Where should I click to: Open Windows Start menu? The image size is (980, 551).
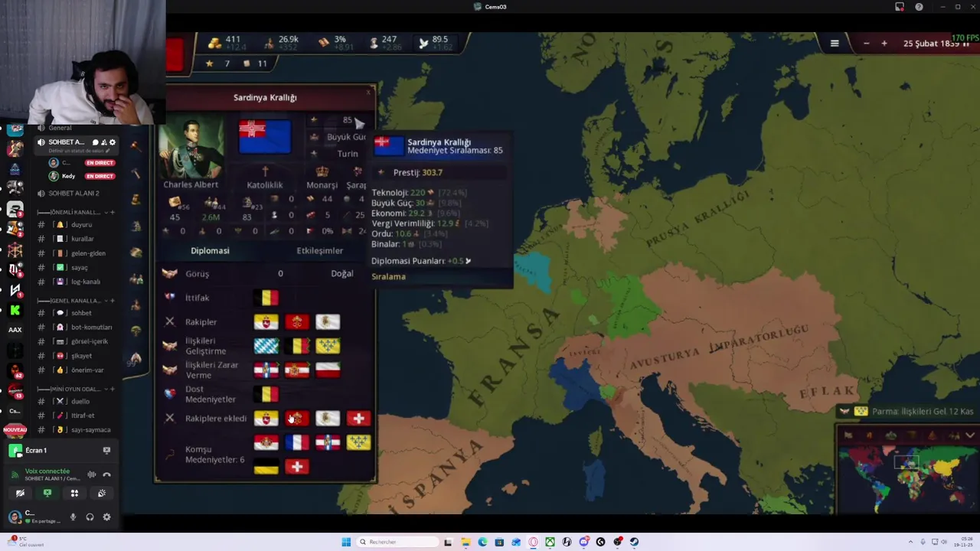[x=346, y=542]
